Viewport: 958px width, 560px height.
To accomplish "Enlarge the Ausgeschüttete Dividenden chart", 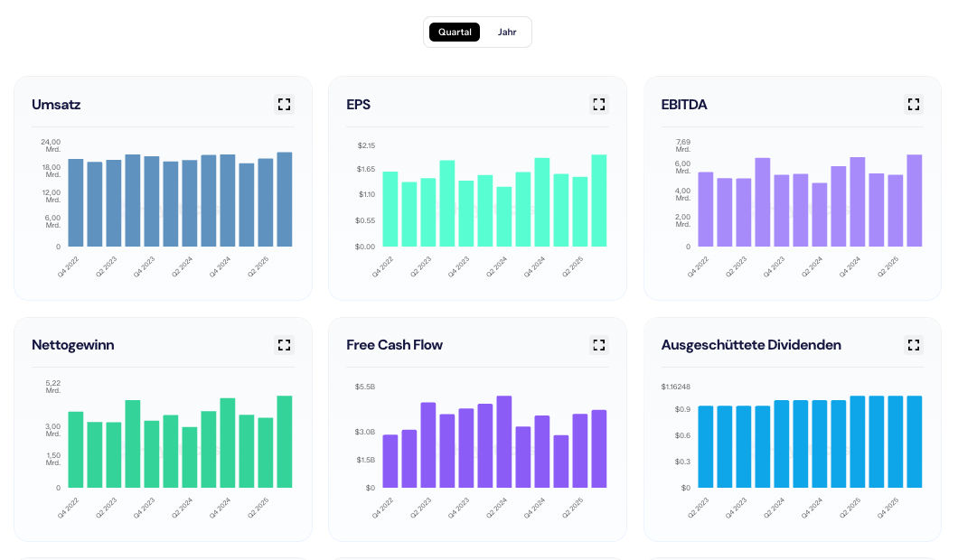I will click(x=914, y=345).
